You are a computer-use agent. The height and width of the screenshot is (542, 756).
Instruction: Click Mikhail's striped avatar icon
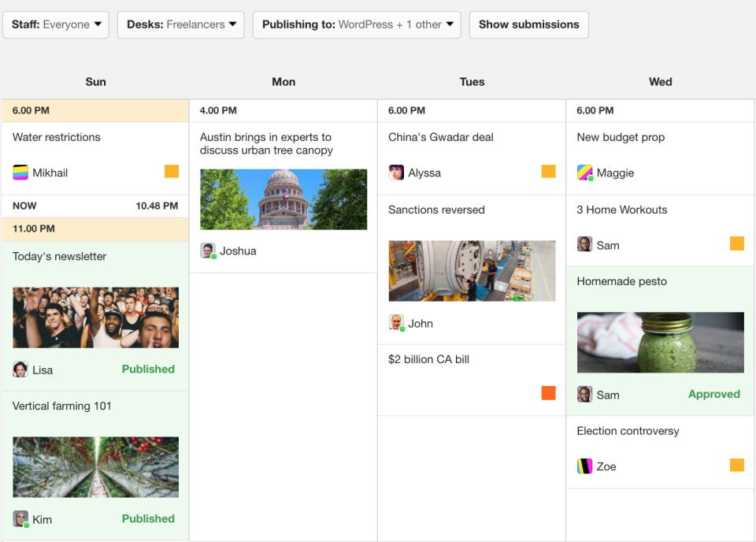pos(20,173)
